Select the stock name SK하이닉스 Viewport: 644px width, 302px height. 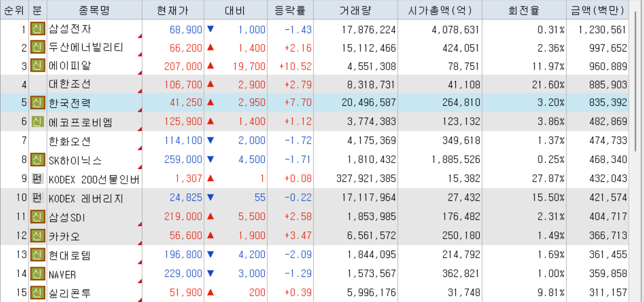(x=75, y=159)
